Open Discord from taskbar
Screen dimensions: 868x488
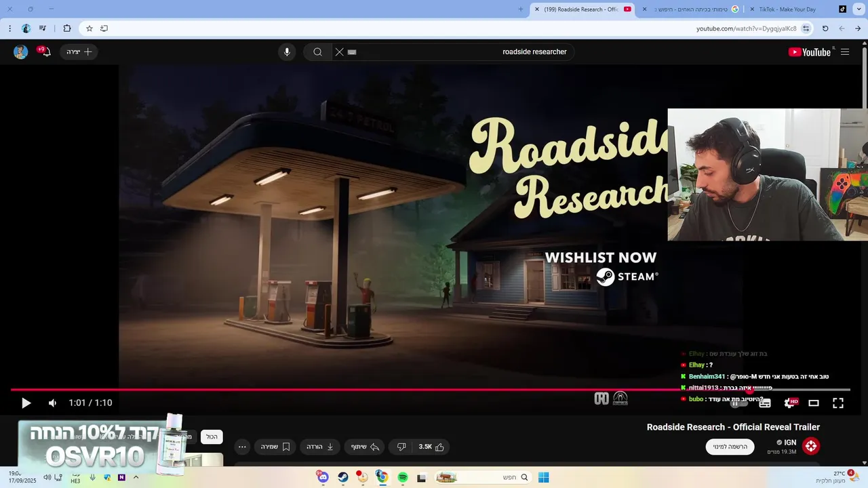click(x=323, y=477)
